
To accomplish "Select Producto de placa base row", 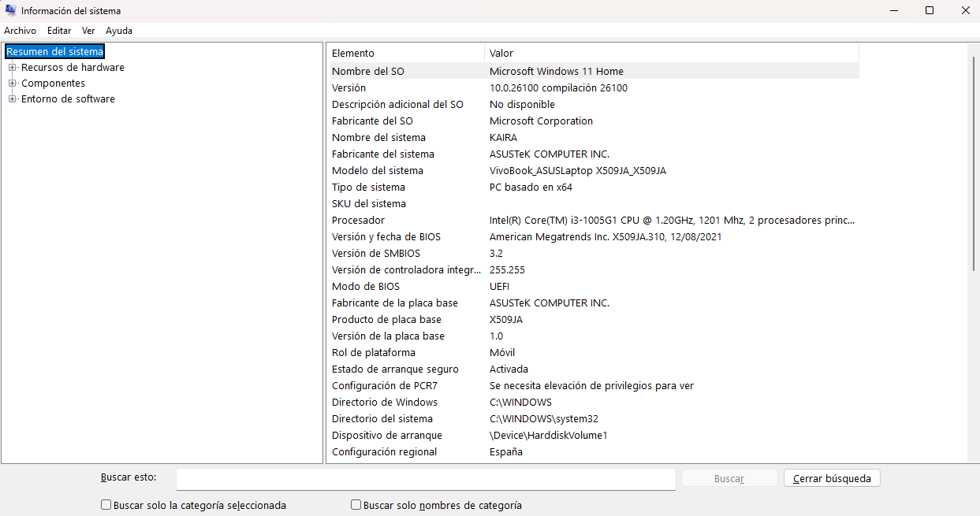I will coord(593,319).
